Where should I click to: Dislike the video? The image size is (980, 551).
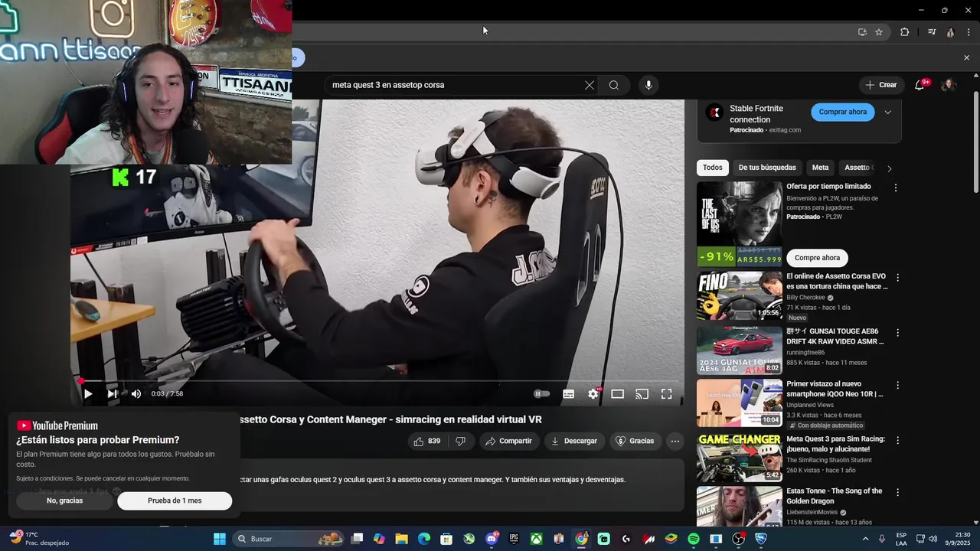[460, 441]
